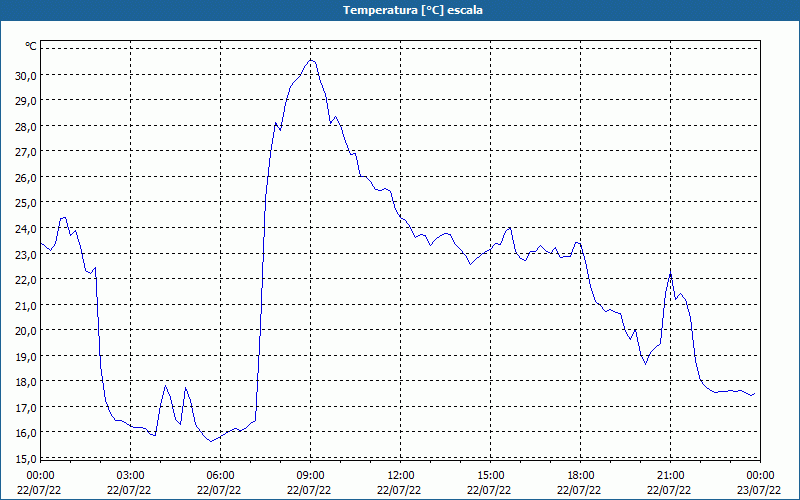Click the 28,0 y-axis label
Viewport: 800px width, 500px height.
[26, 127]
